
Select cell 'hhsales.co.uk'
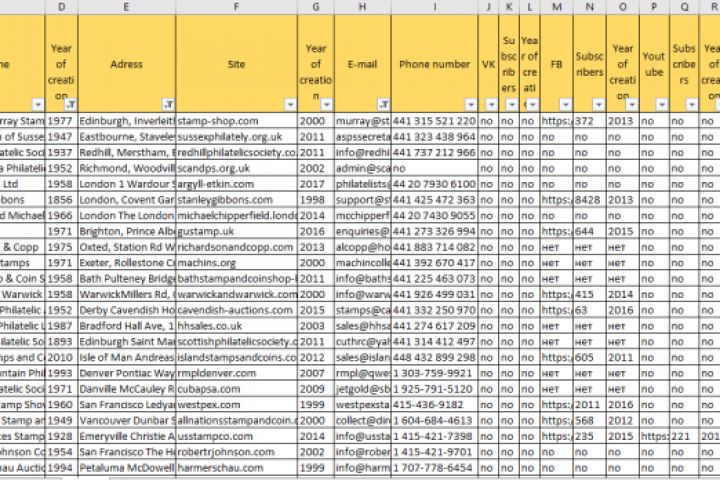[x=236, y=326]
